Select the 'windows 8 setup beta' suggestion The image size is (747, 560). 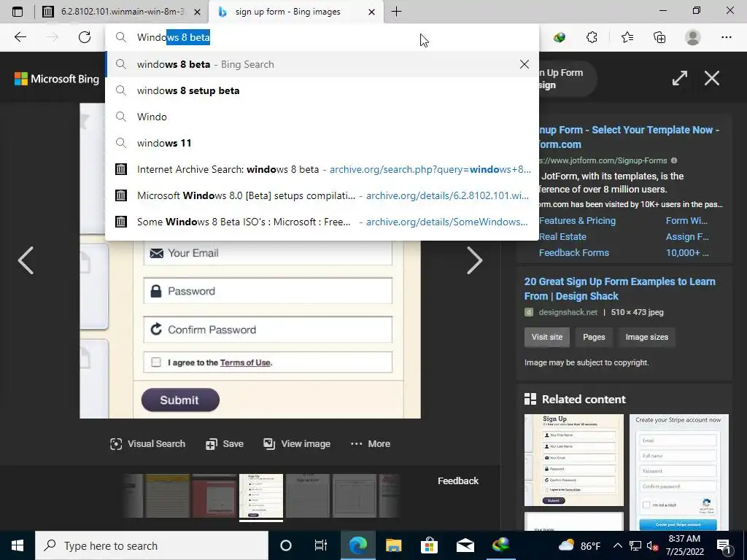tap(322, 90)
